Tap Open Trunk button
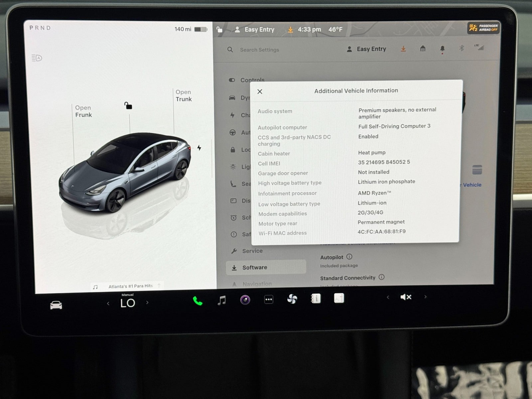This screenshot has height=399, width=532. click(x=184, y=95)
